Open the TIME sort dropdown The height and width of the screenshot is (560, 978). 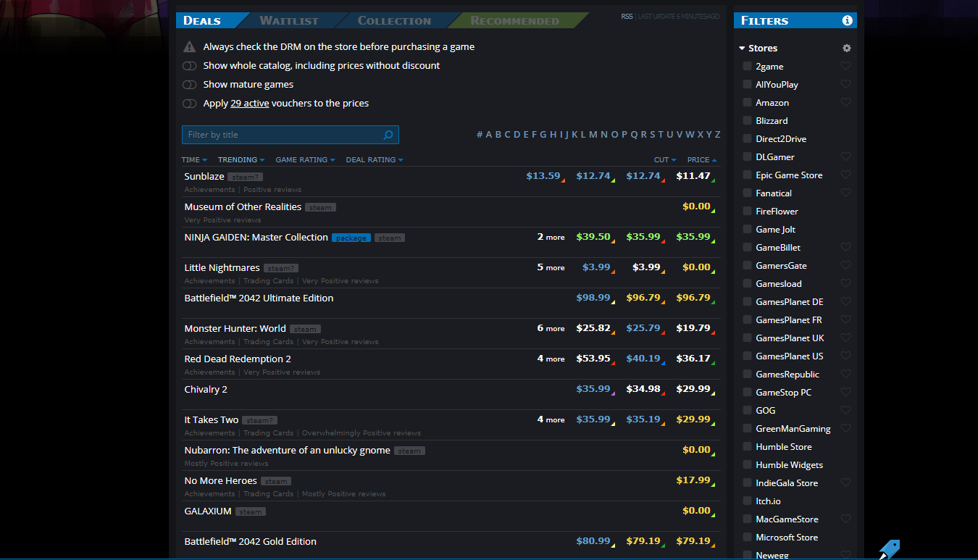tap(194, 159)
